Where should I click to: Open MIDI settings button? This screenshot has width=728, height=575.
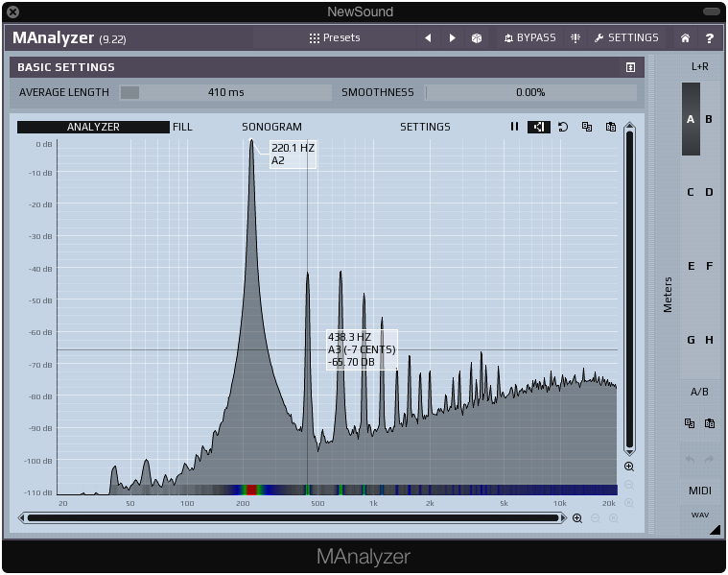[699, 491]
